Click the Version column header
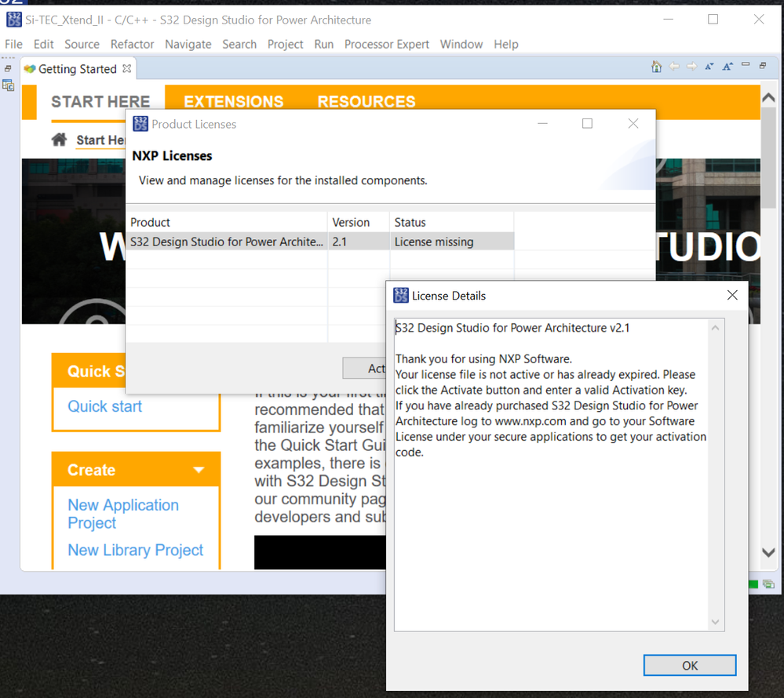784x698 pixels. [x=359, y=223]
